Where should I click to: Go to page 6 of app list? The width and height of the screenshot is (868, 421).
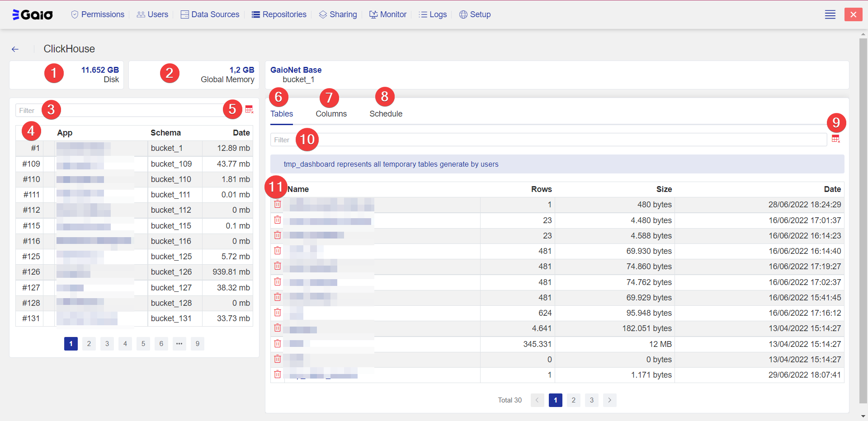(161, 344)
